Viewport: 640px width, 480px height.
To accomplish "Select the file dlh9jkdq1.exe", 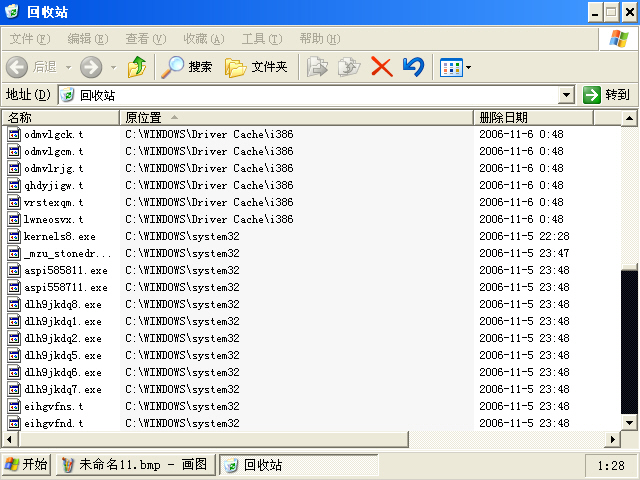I will click(x=63, y=322).
